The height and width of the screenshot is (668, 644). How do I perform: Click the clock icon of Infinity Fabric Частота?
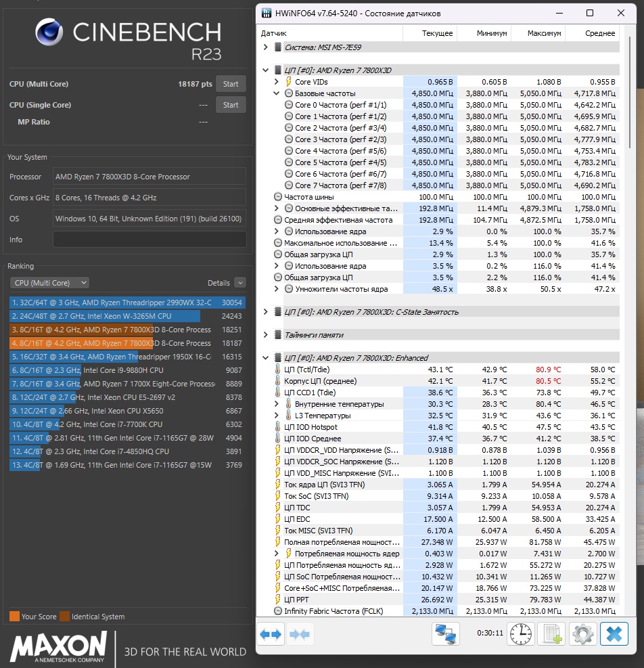pos(278,611)
